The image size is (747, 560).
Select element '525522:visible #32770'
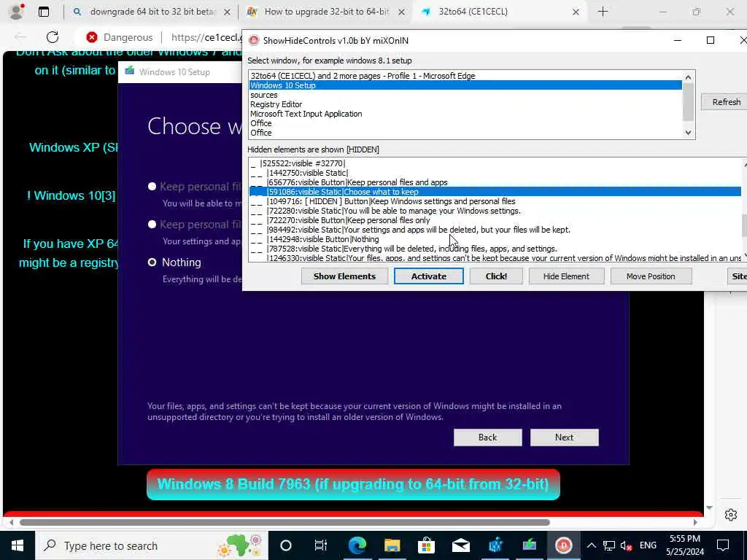pos(495,163)
